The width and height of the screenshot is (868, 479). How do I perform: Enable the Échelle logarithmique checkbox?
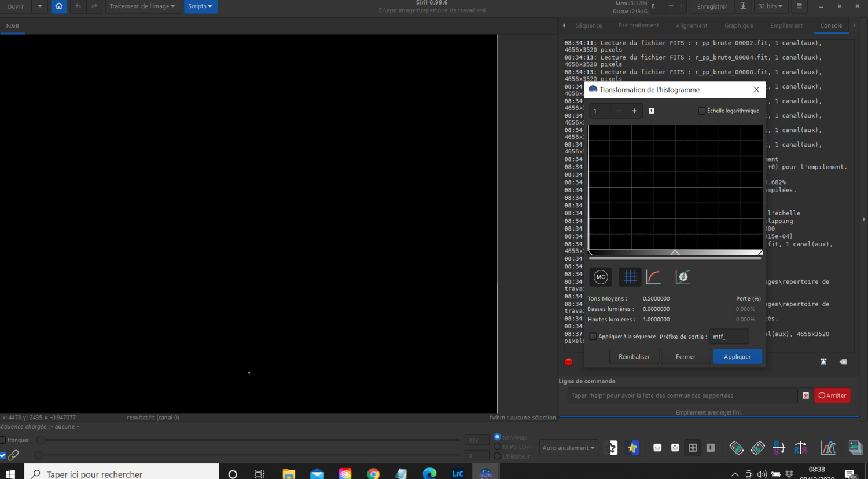(702, 111)
